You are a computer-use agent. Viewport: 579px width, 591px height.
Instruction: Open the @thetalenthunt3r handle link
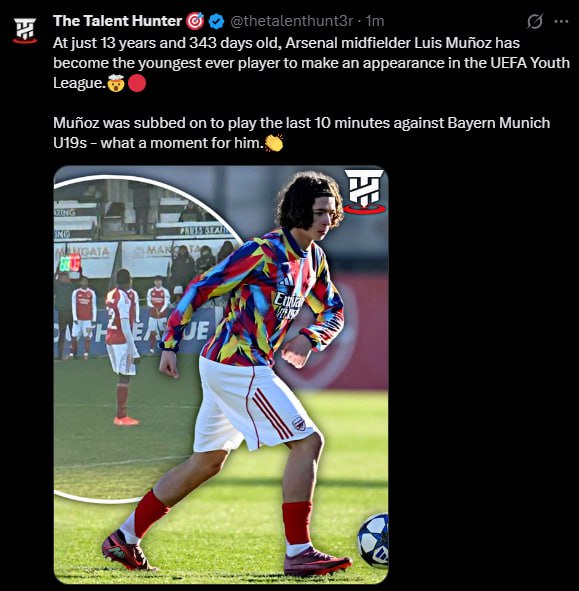291,21
